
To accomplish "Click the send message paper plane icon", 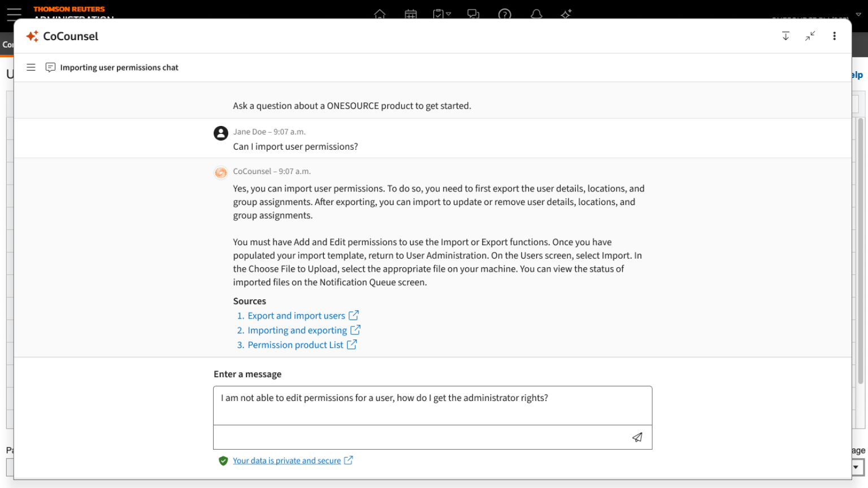I will pos(637,437).
